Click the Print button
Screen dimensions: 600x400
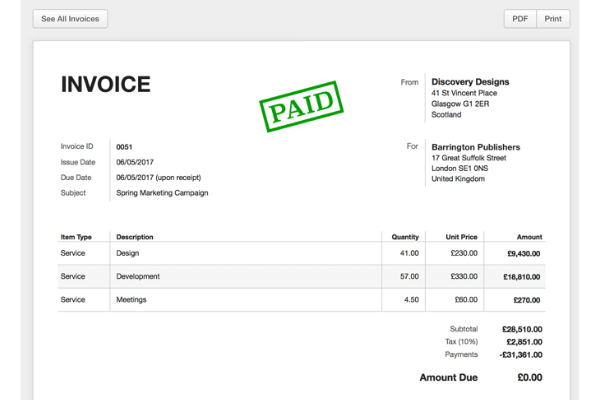(x=553, y=19)
